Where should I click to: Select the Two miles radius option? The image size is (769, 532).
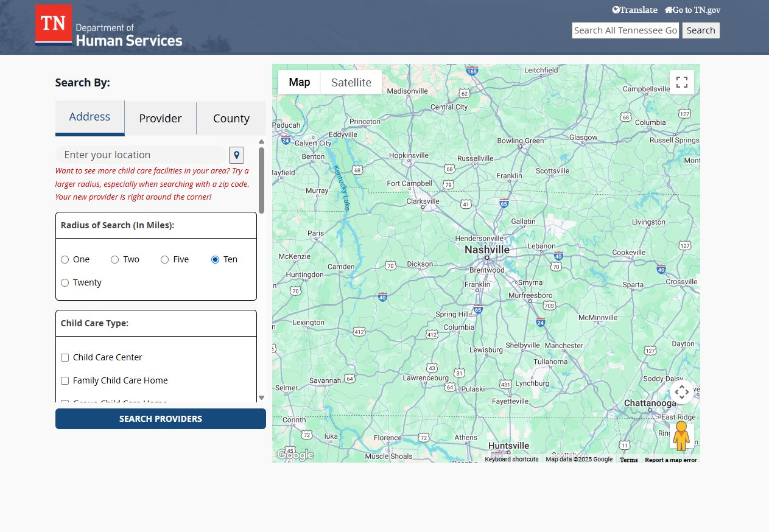[115, 259]
